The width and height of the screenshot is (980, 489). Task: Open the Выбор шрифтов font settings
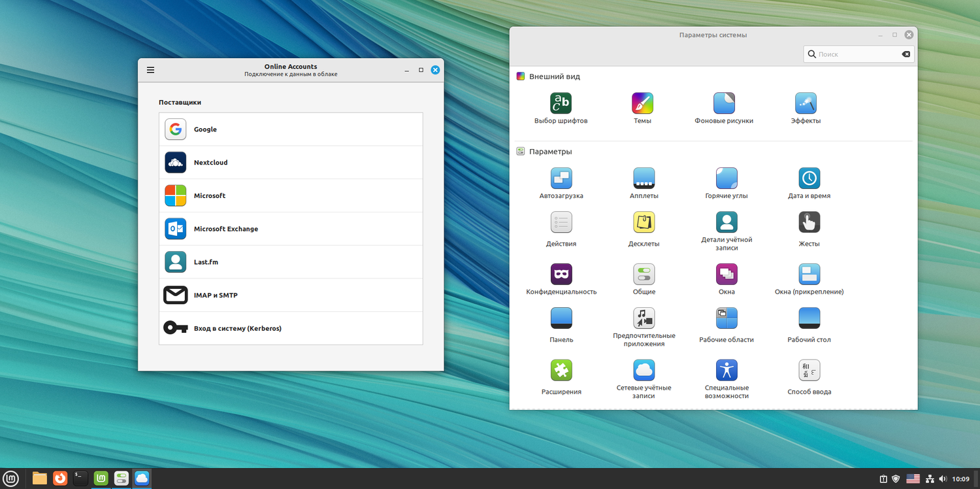point(561,103)
